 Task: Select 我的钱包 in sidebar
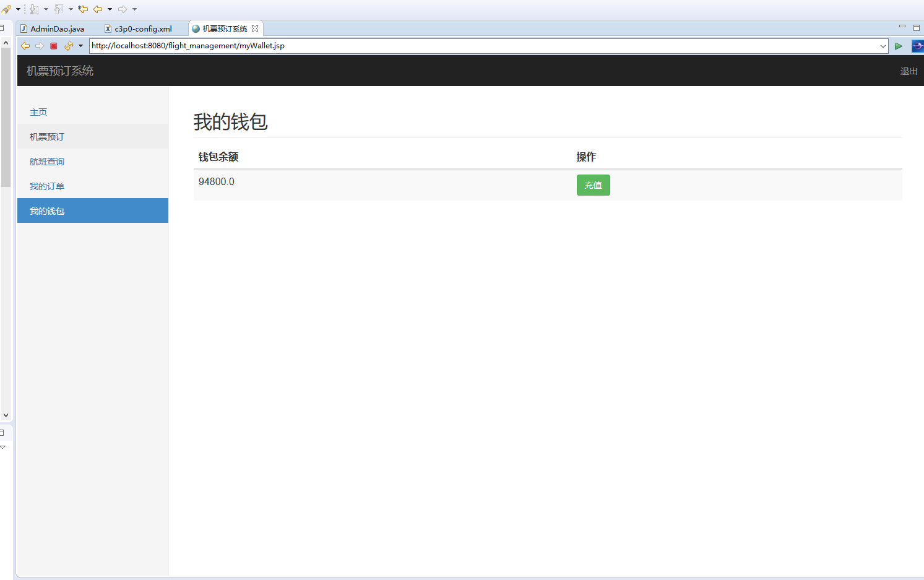(x=93, y=210)
